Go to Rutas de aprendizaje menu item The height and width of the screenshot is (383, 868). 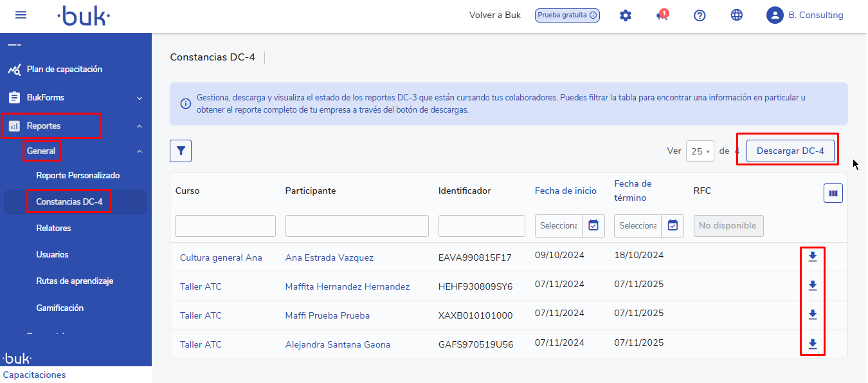click(x=75, y=281)
